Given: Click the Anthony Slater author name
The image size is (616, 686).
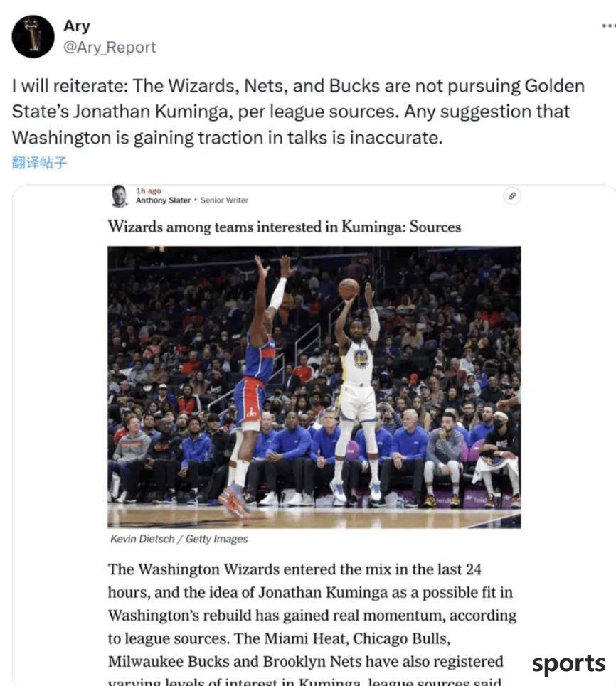Looking at the screenshot, I should click(x=163, y=200).
